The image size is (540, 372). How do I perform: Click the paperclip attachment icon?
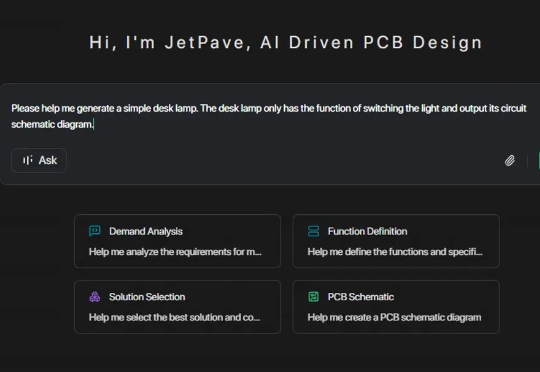(510, 161)
